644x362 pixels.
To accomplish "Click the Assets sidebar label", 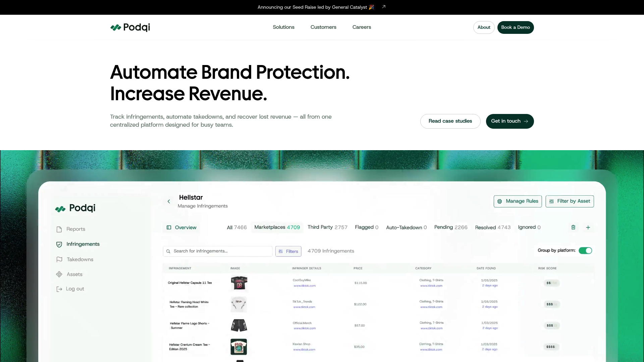I will pos(74,274).
